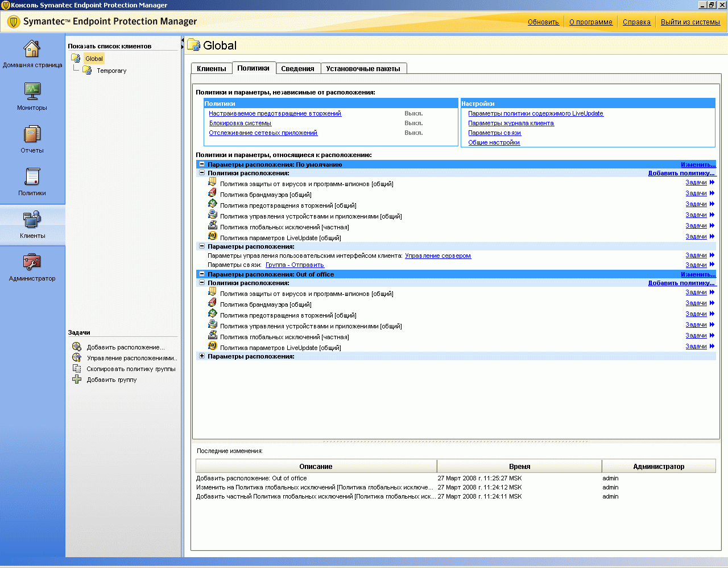The width and height of the screenshot is (728, 568).
Task: Open the Мониторы sidebar icon
Action: (32, 92)
